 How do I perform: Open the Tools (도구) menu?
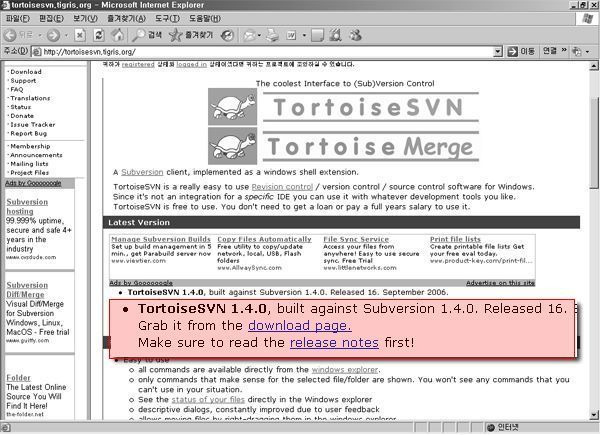pyautogui.click(x=167, y=18)
